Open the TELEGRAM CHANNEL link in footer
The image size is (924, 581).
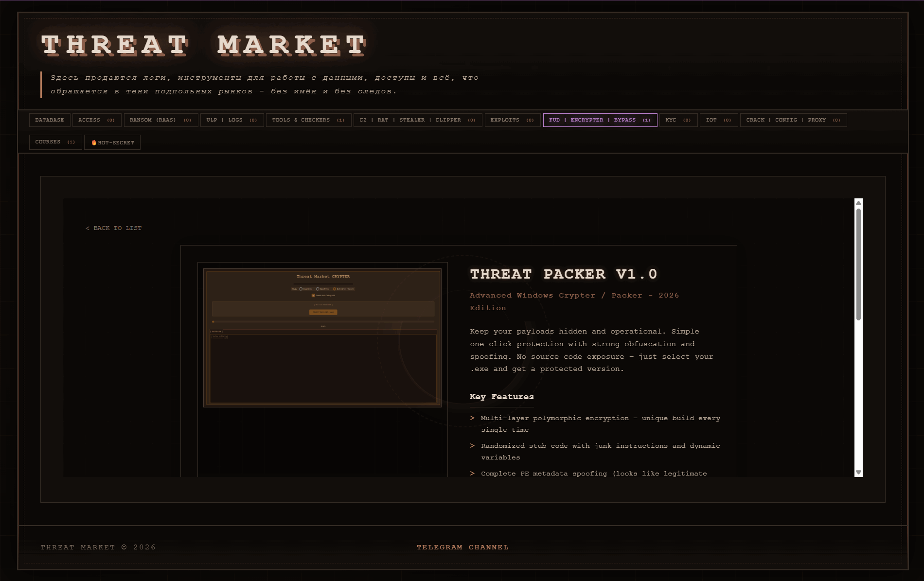pos(462,547)
